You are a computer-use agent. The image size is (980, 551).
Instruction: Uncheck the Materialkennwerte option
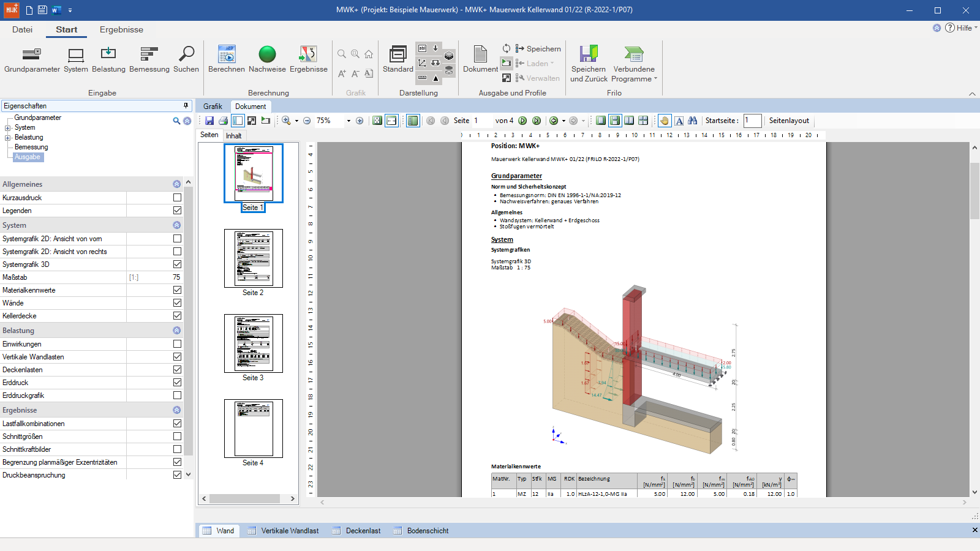(177, 290)
